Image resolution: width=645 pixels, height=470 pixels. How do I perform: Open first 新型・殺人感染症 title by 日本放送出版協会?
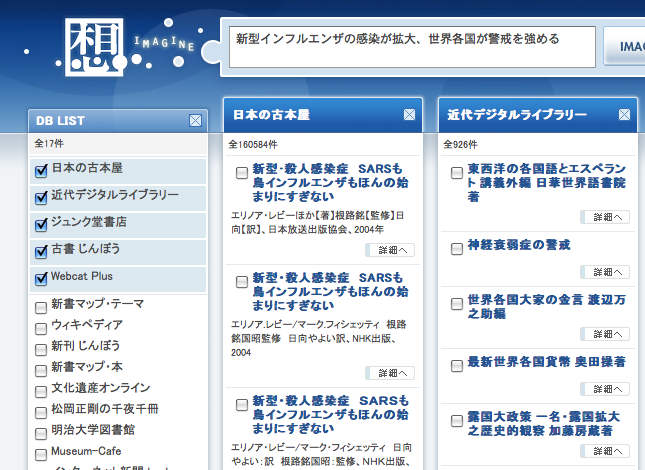click(330, 183)
